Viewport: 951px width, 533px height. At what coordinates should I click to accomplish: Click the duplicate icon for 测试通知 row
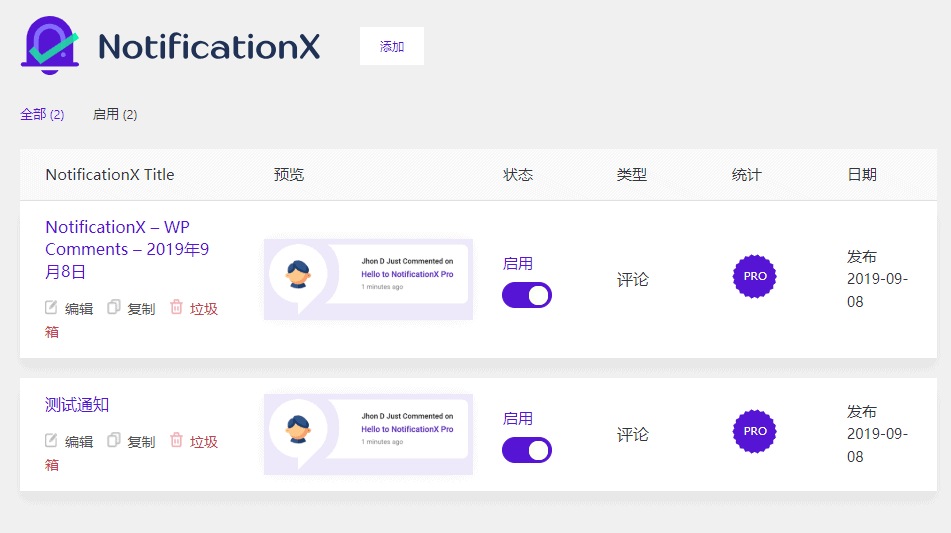(113, 440)
